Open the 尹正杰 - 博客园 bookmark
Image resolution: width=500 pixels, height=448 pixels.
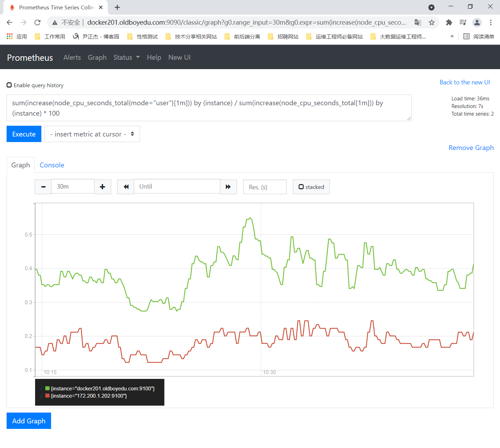[96, 36]
